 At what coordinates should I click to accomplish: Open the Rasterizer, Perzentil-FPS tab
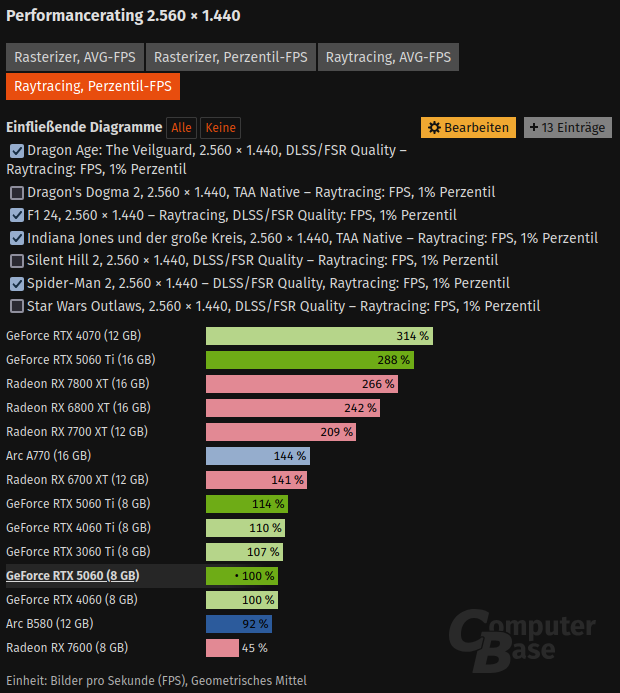click(x=231, y=57)
